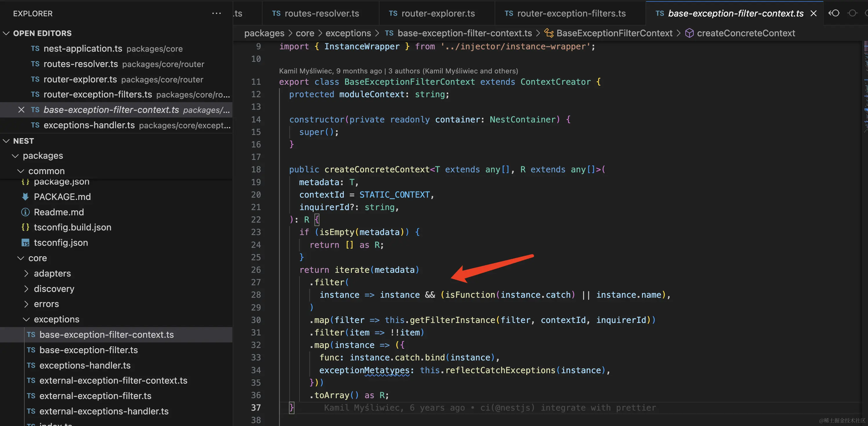Click reflectCatchExceptions call on line 34
The image size is (868, 426).
[x=500, y=370]
